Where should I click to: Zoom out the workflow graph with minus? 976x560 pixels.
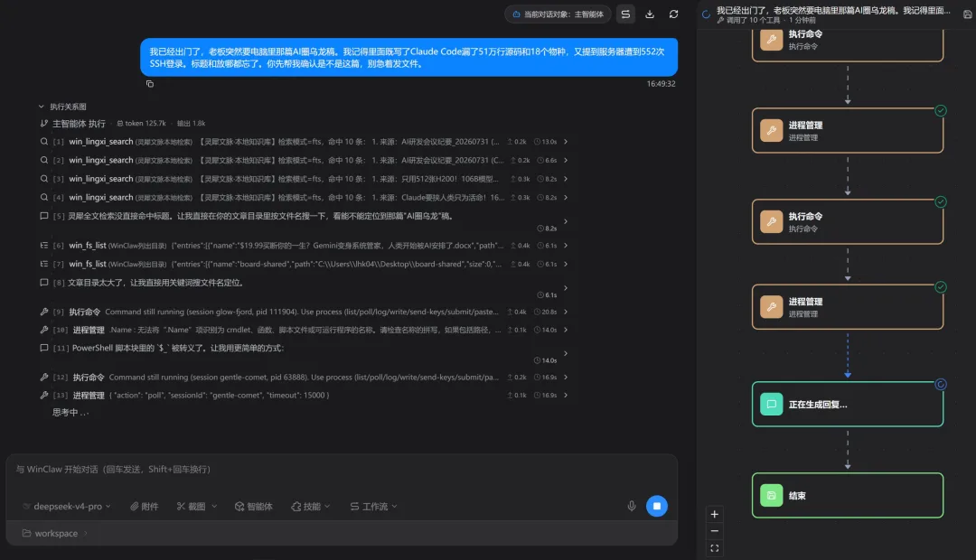(715, 531)
